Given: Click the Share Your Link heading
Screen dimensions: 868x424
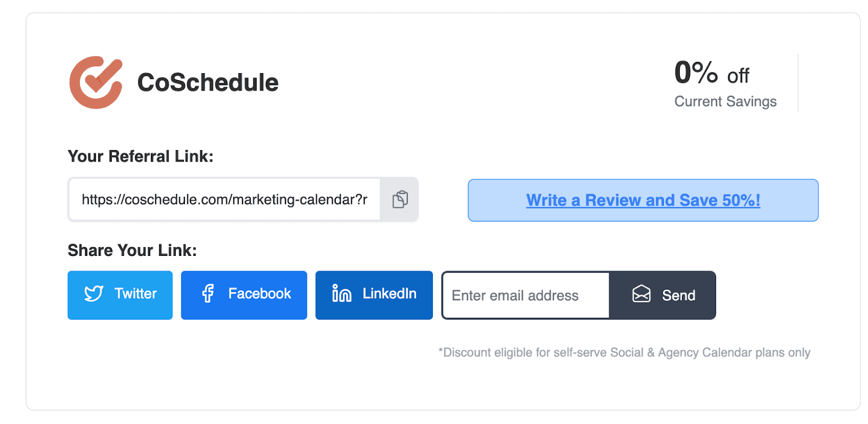Looking at the screenshot, I should [x=132, y=250].
